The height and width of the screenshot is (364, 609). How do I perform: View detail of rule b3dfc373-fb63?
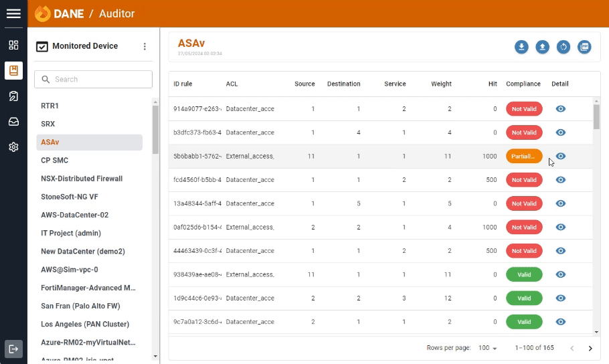pyautogui.click(x=560, y=132)
